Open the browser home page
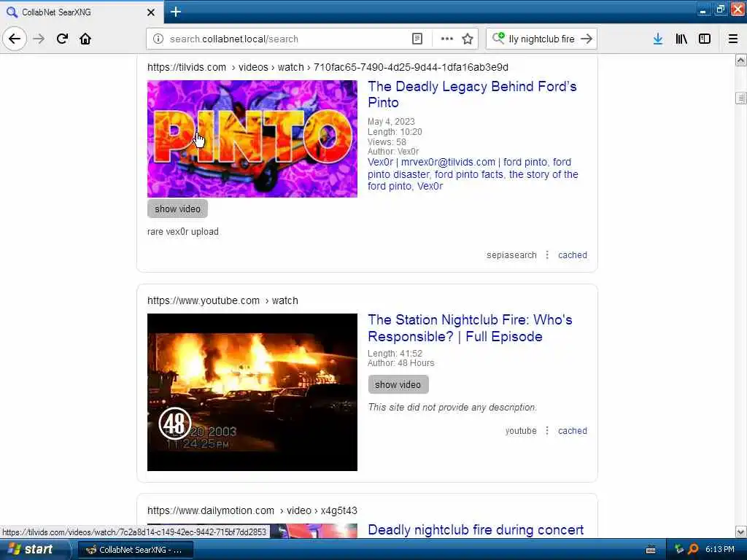The height and width of the screenshot is (560, 747). pyautogui.click(x=85, y=39)
